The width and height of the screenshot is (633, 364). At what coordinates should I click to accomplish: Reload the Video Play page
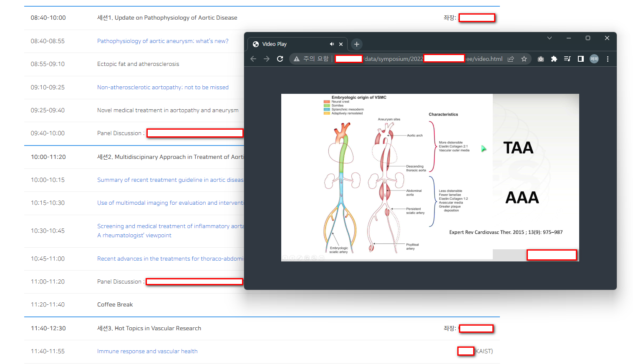[x=280, y=59]
